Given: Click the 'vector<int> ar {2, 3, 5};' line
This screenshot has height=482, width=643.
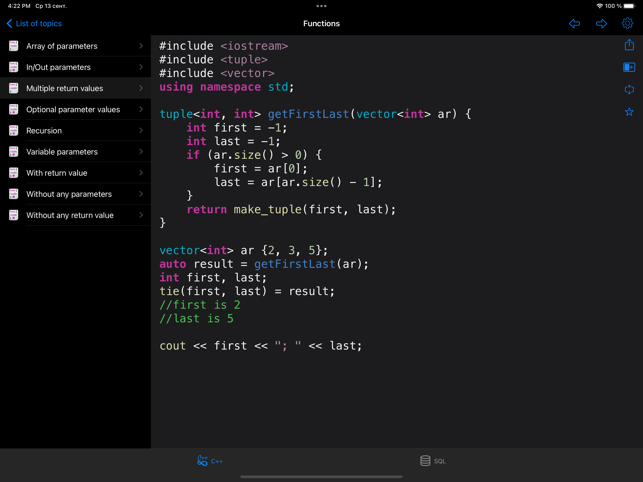Looking at the screenshot, I should (x=244, y=250).
